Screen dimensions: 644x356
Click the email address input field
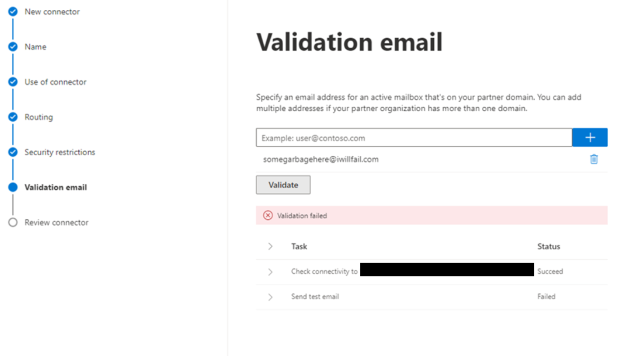pyautogui.click(x=414, y=138)
